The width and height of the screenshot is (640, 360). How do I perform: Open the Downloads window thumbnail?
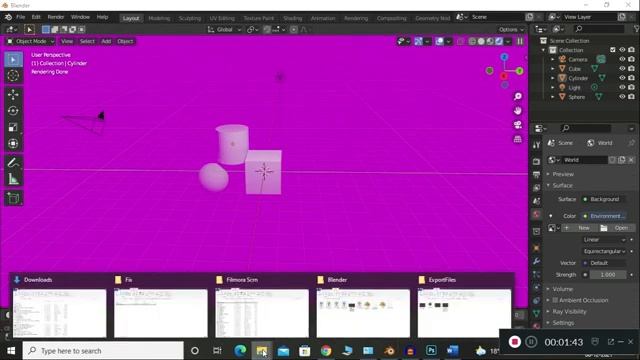tap(60, 313)
